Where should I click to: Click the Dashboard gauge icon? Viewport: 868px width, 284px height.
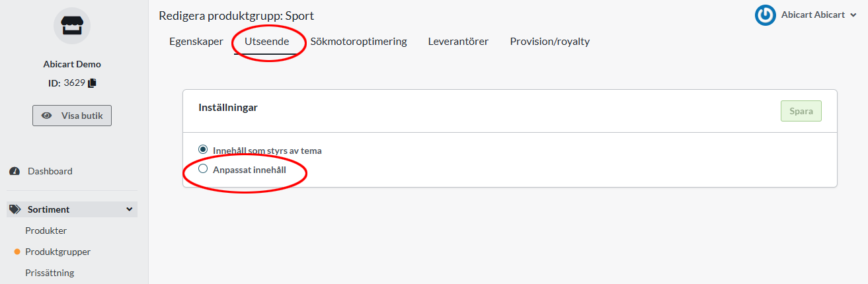tap(14, 171)
